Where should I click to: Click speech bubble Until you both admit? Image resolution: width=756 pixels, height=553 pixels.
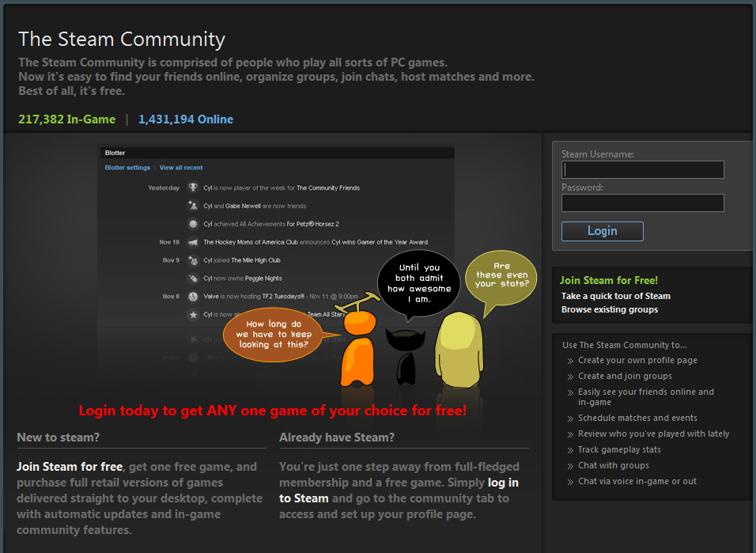coord(418,282)
